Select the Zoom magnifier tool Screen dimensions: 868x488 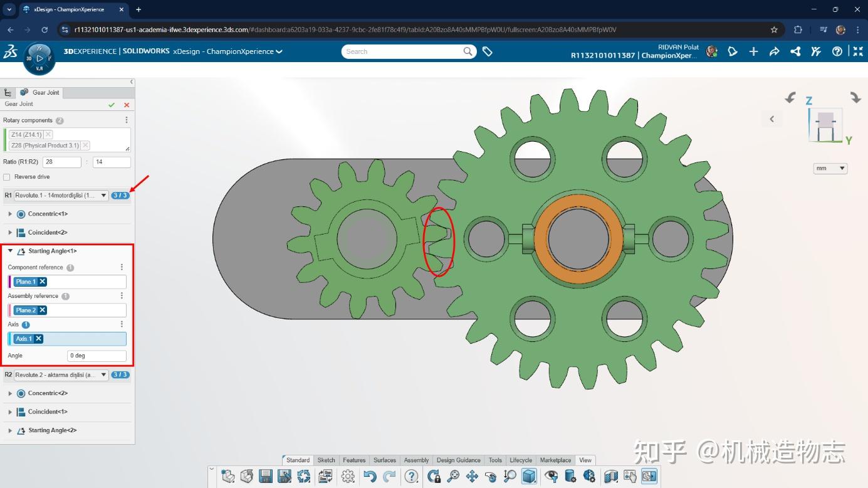click(453, 476)
